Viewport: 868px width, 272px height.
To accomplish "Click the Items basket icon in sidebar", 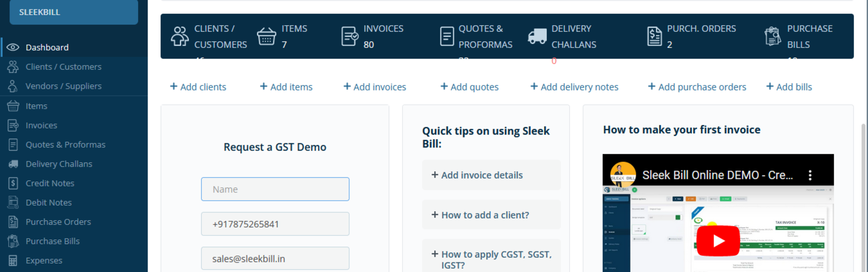I will coord(13,106).
